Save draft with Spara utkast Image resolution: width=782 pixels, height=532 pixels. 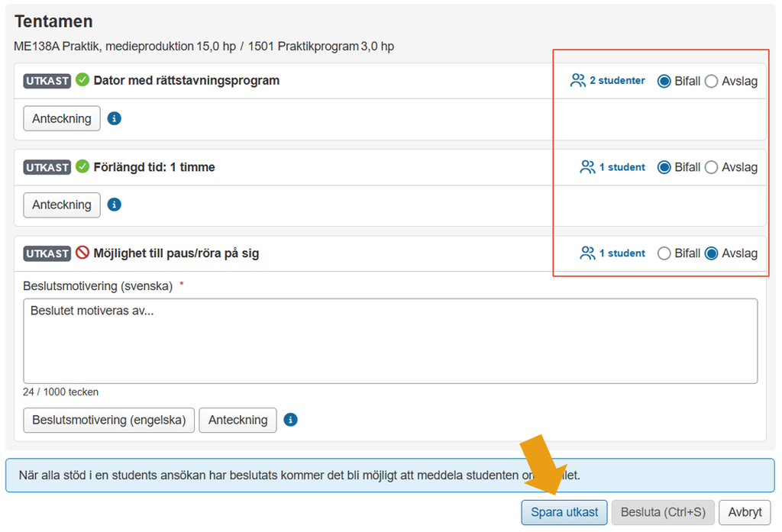pyautogui.click(x=564, y=513)
